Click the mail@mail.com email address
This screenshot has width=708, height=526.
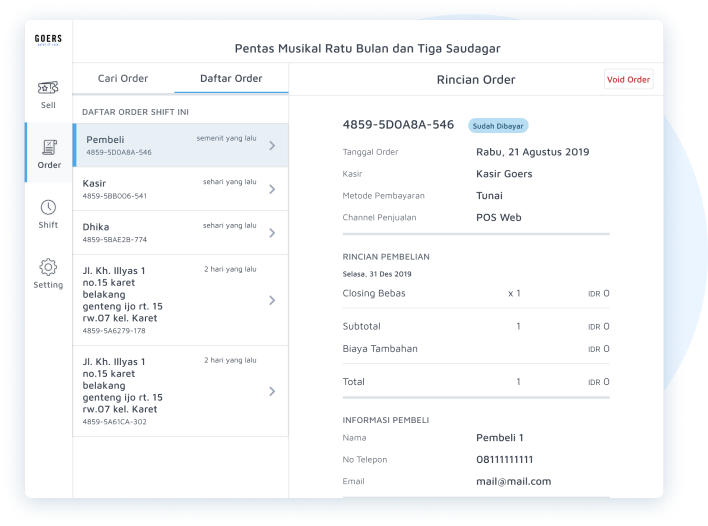tap(513, 481)
